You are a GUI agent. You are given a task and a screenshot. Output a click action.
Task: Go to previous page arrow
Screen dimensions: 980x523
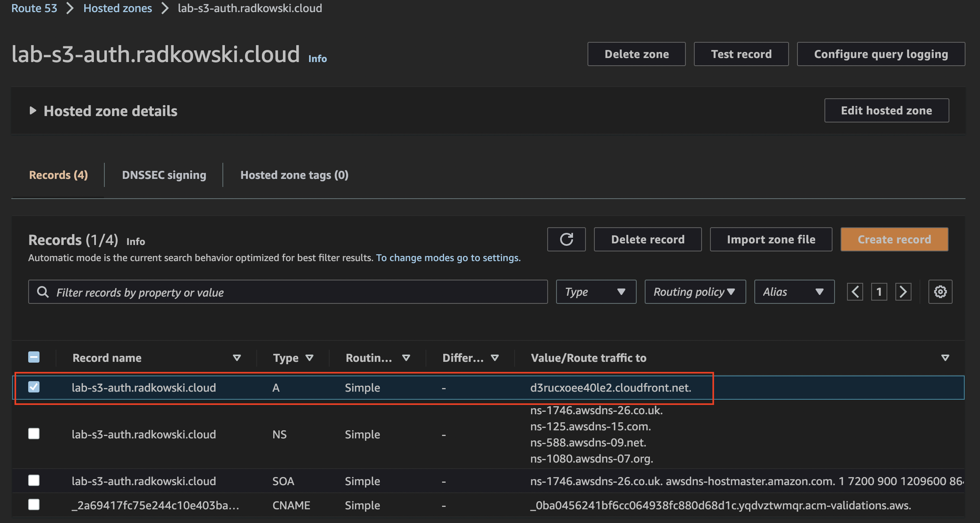855,292
